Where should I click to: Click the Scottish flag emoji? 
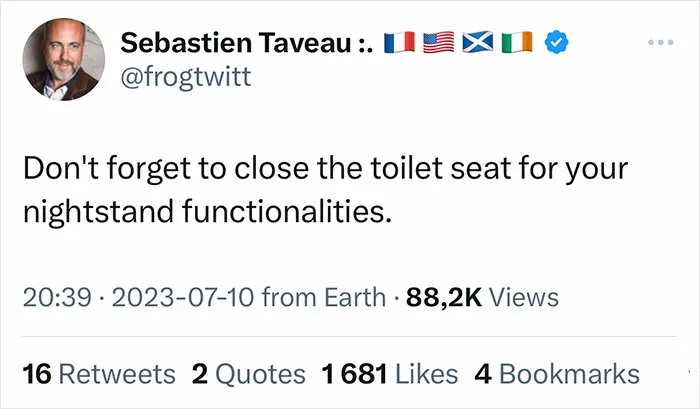[478, 42]
